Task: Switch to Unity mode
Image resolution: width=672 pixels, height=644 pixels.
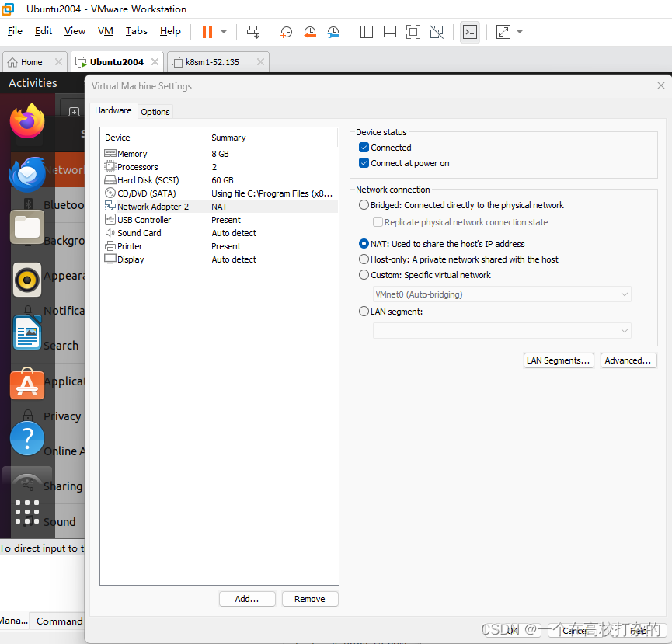Action: [437, 32]
